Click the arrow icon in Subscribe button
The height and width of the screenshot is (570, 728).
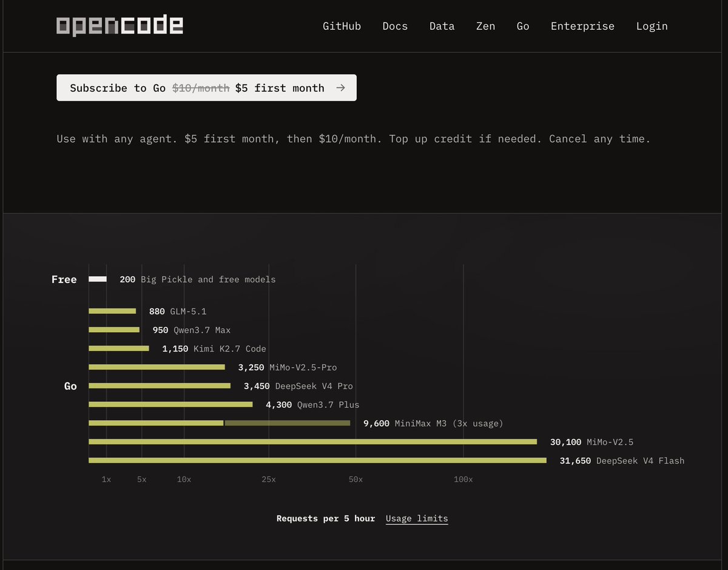(341, 87)
